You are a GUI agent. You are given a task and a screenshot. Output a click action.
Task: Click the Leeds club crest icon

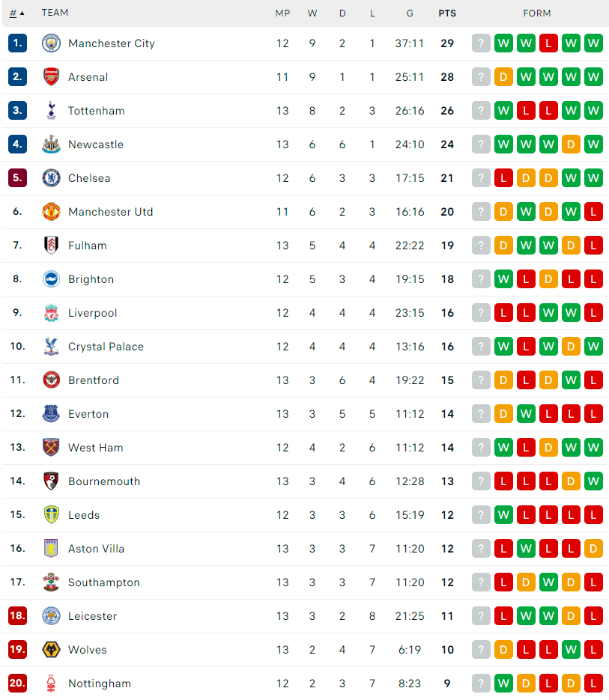(51, 515)
